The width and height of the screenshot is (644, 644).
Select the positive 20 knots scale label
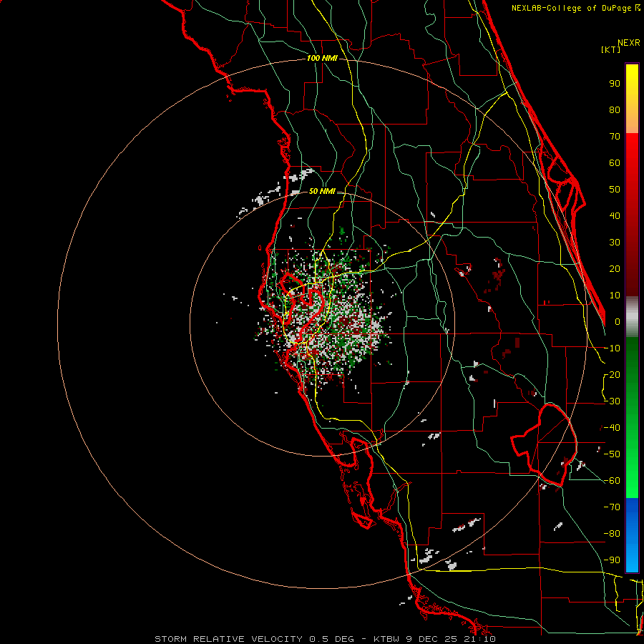coord(615,269)
